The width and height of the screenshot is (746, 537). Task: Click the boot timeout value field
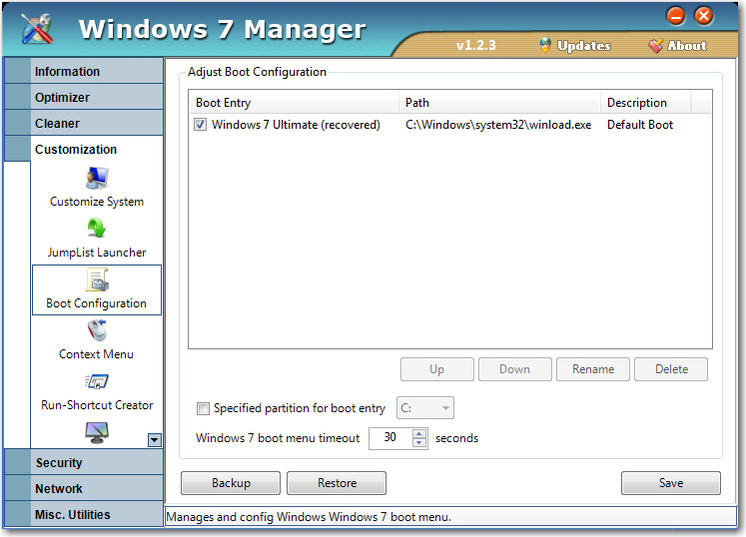(x=391, y=438)
